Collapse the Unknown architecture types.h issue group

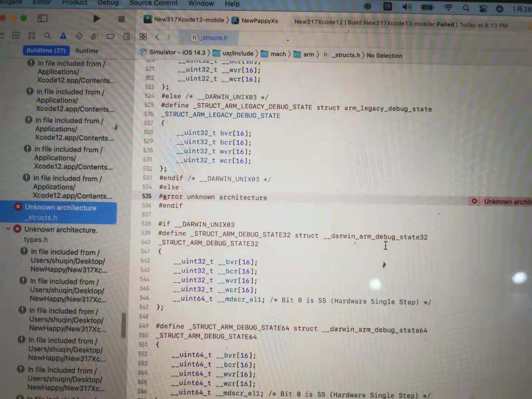8,229
